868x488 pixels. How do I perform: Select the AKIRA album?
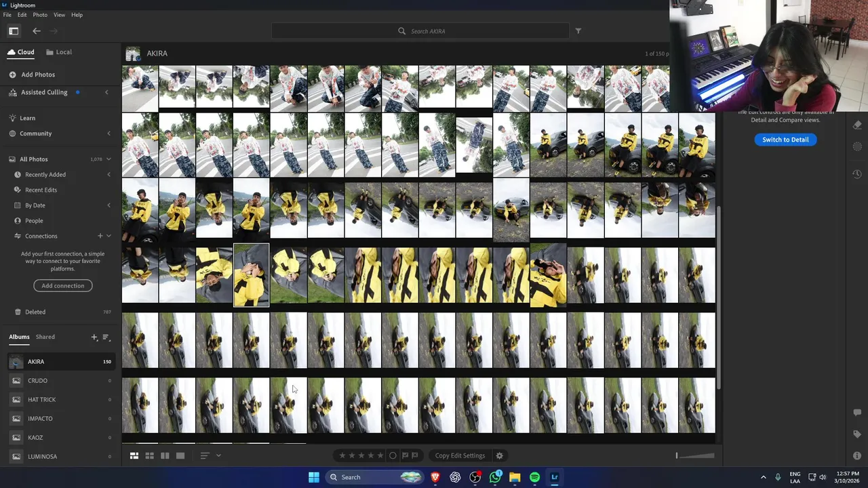click(x=60, y=362)
